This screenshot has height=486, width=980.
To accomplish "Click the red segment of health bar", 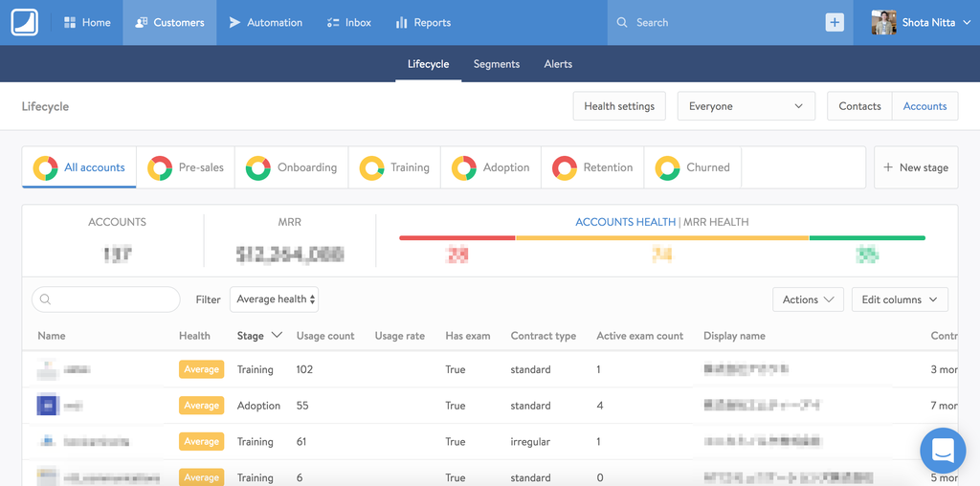I will 457,238.
